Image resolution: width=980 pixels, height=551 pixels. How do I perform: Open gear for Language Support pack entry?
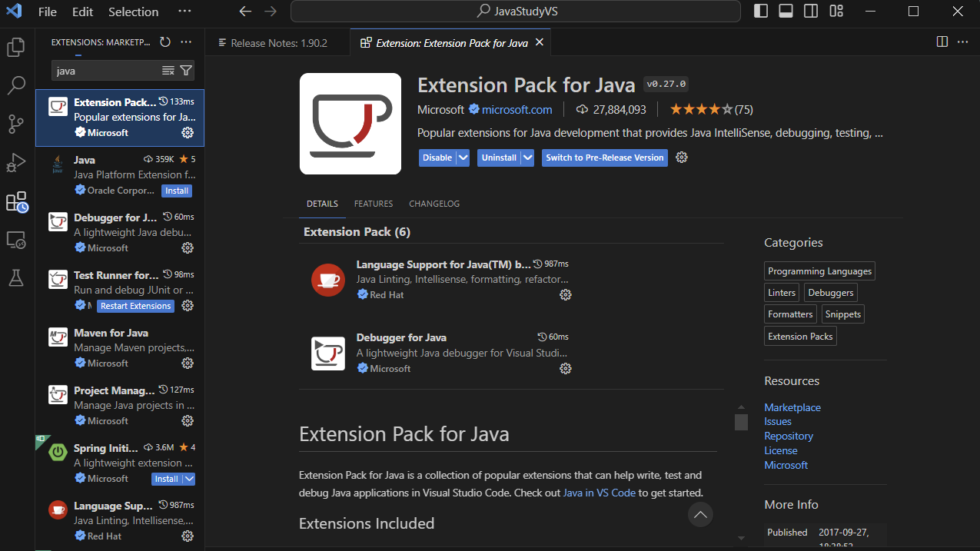coord(566,295)
